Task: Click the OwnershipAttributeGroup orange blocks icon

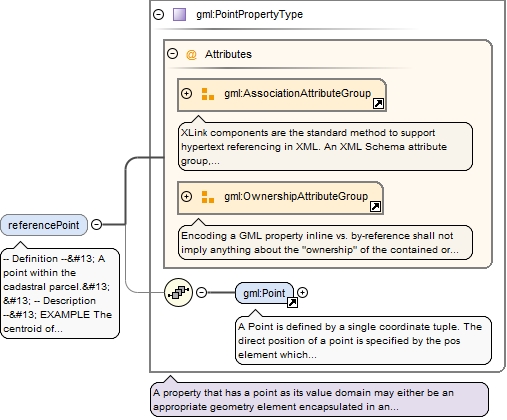Action: pos(208,197)
